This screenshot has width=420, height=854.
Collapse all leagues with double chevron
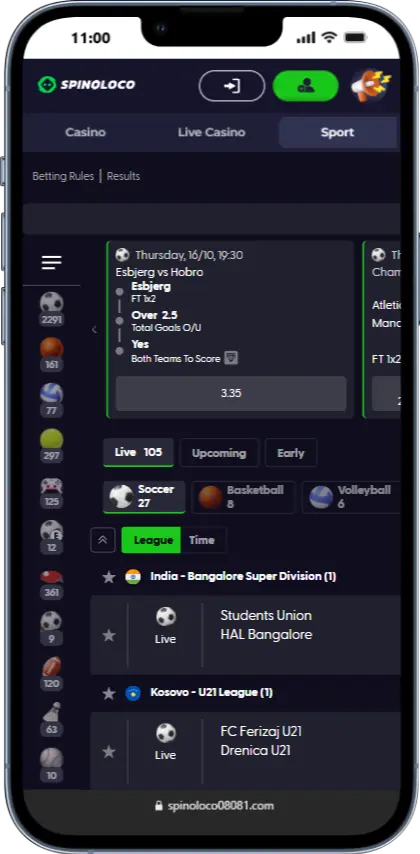tap(103, 540)
